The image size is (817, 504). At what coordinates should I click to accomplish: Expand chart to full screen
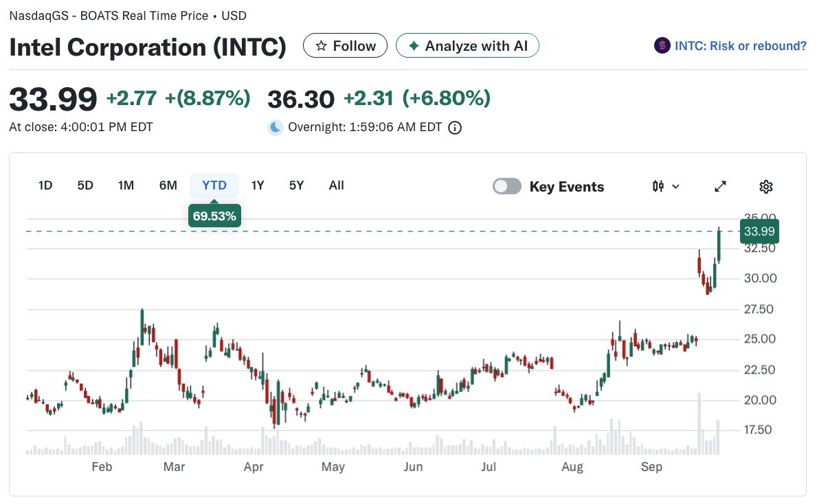[720, 186]
